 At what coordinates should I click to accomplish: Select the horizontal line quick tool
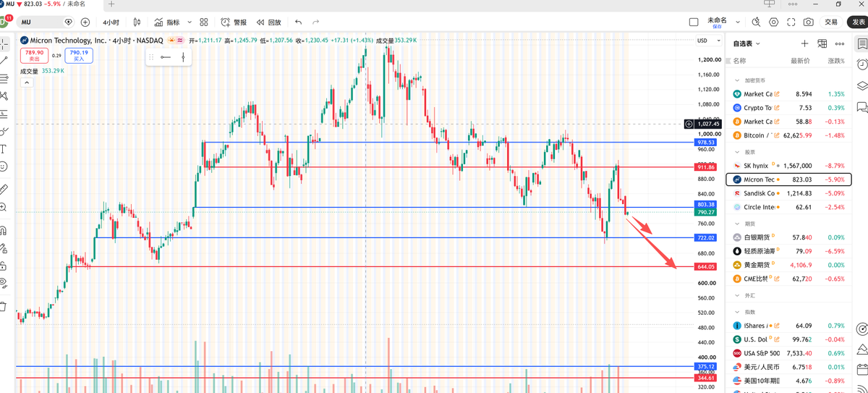(166, 56)
